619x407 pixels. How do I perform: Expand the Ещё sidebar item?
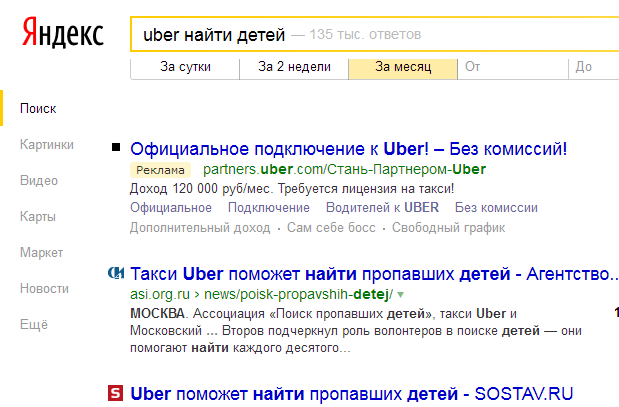click(34, 324)
